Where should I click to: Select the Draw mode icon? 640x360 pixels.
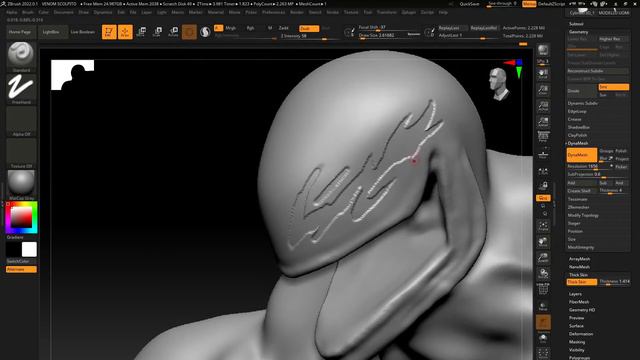click(125, 32)
